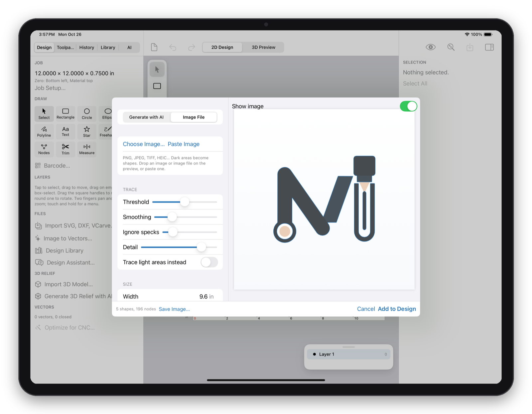
Task: Open Job Setup... in the sidebar
Action: (x=50, y=88)
